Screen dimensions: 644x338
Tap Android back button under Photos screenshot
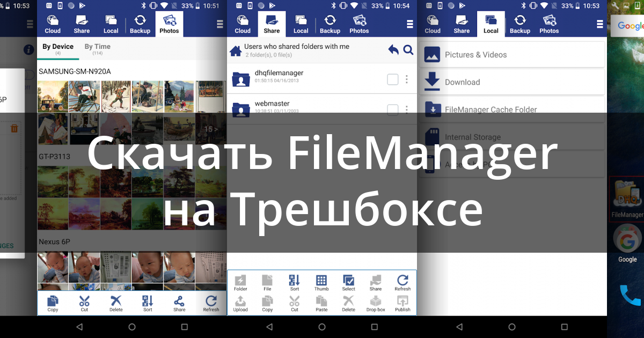pos(79,327)
